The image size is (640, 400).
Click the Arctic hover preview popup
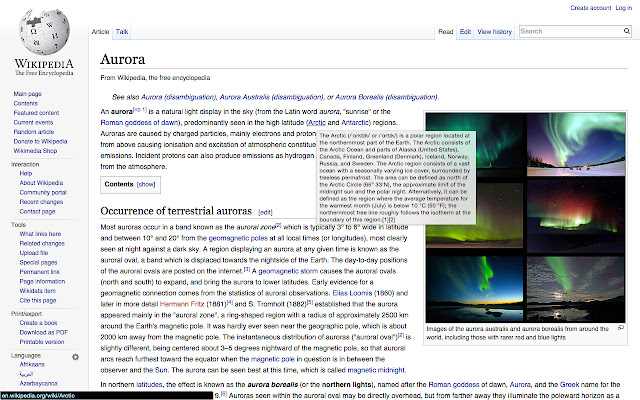[396, 177]
